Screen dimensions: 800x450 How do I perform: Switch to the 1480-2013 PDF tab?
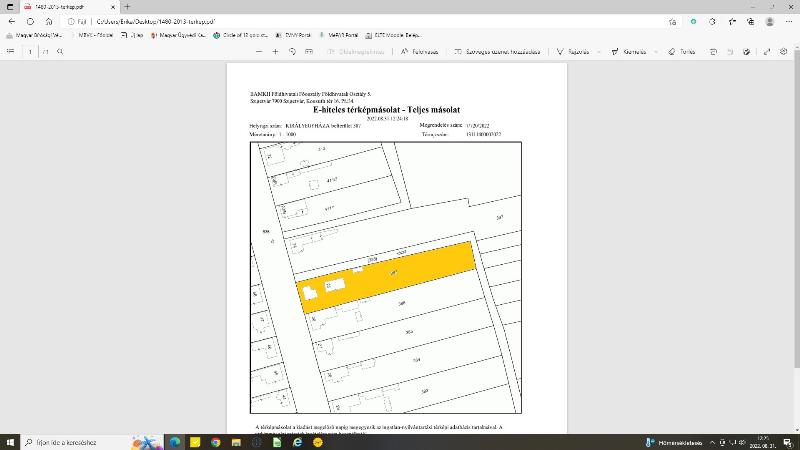click(69, 7)
